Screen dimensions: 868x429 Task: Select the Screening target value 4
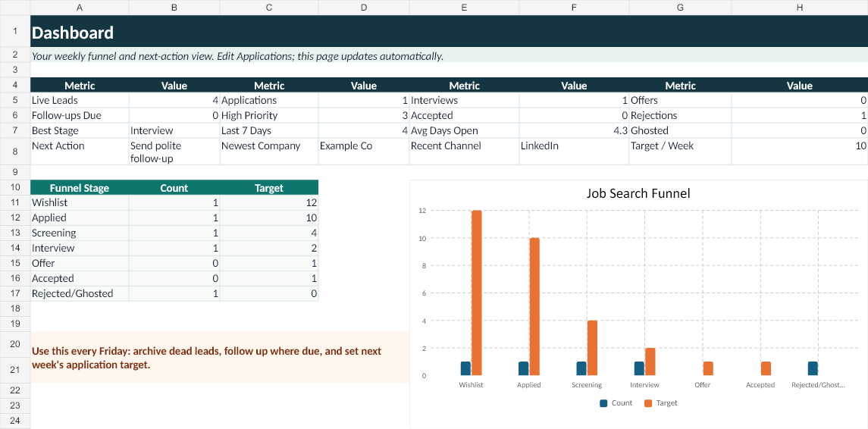pyautogui.click(x=269, y=233)
